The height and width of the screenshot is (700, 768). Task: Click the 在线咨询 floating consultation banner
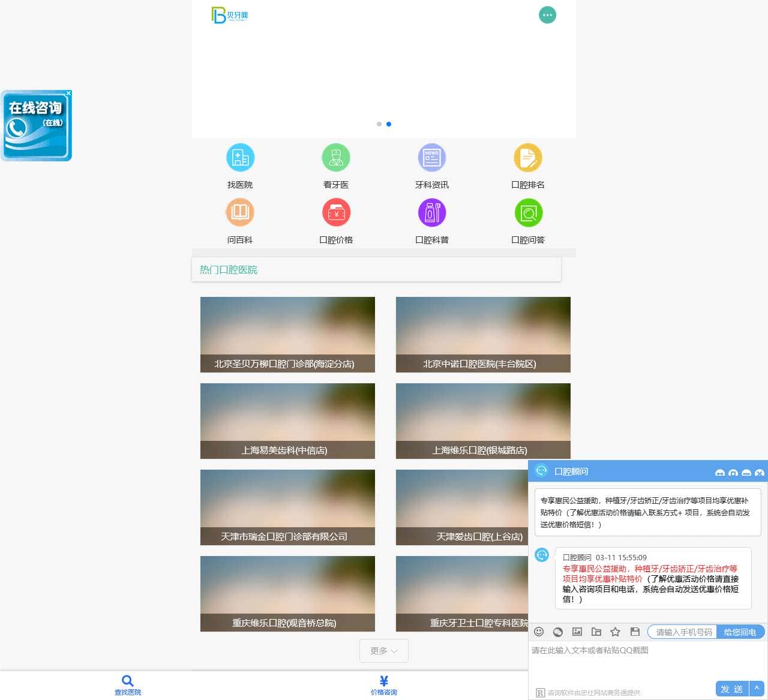pos(36,126)
